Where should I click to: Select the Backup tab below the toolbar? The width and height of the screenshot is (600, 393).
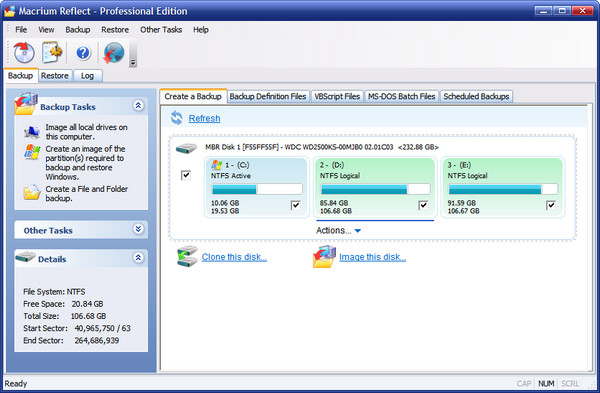coord(21,75)
